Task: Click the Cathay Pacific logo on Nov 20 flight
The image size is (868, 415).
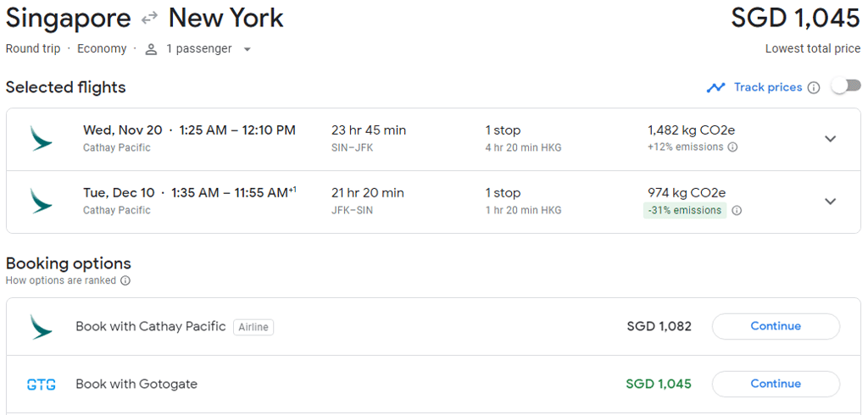Action: pyautogui.click(x=41, y=138)
